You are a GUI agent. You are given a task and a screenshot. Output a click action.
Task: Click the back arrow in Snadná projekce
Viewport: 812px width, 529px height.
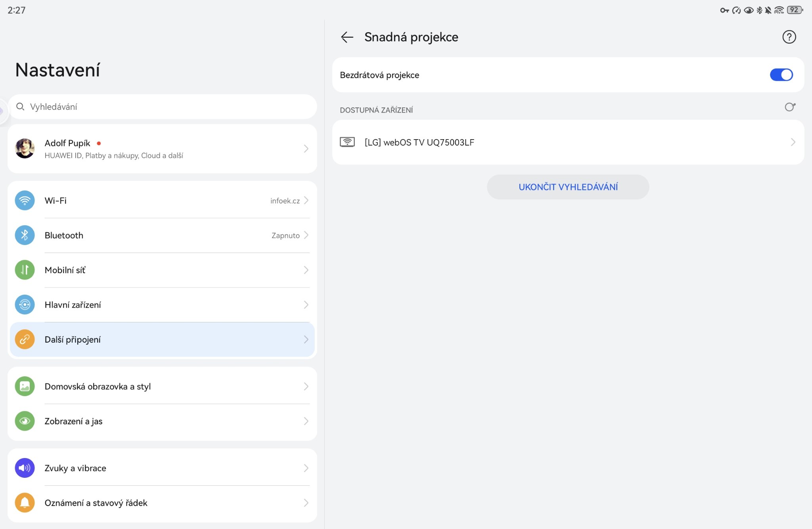tap(347, 37)
